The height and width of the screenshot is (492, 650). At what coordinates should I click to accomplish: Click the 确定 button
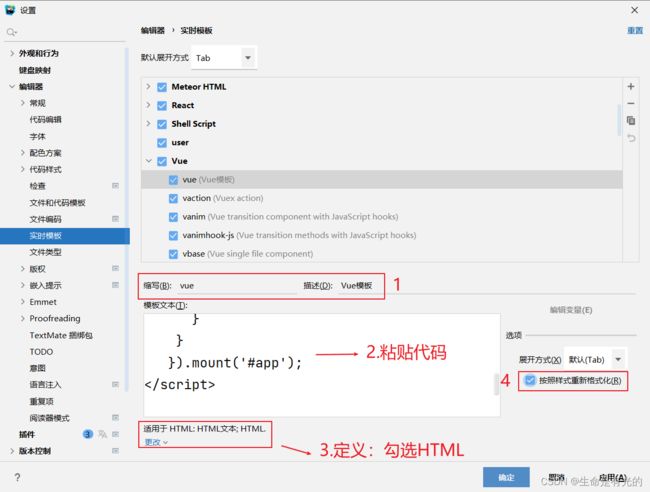coord(506,477)
